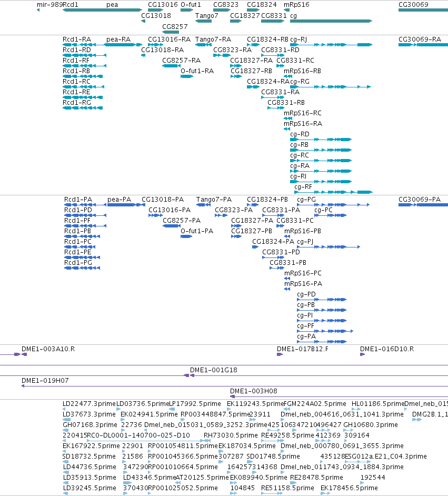Click the Rcd1 gene glyph

point(103,10)
